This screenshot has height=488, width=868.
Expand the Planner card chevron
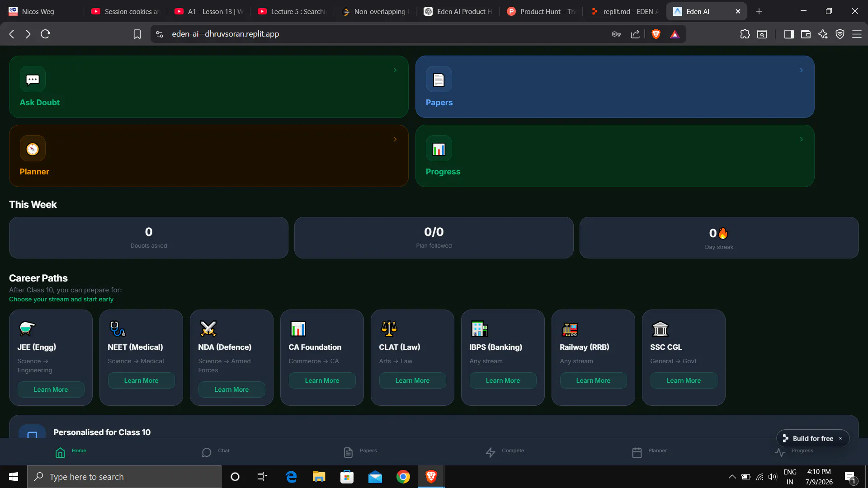(395, 139)
